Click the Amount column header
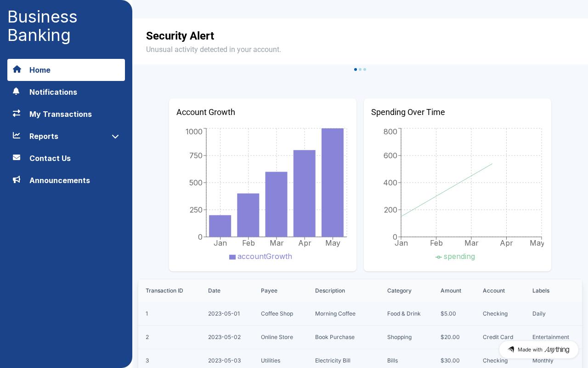The width and height of the screenshot is (588, 368). point(451,291)
